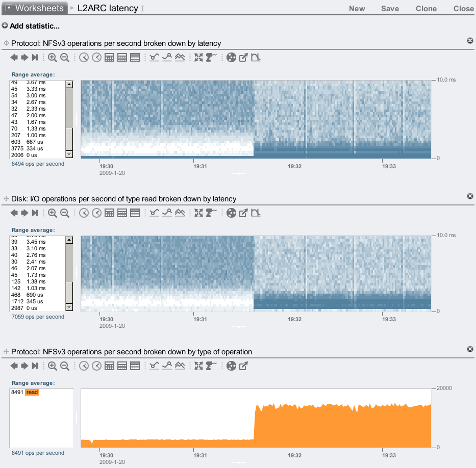The width and height of the screenshot is (476, 468).
Task: Jump forward to now on NFSv3 latency graph
Action: coord(35,57)
